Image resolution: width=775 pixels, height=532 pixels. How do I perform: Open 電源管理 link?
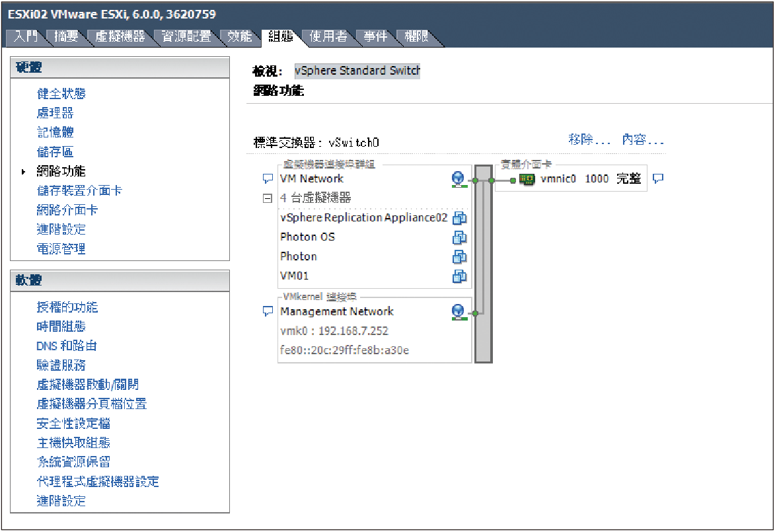pyautogui.click(x=61, y=248)
